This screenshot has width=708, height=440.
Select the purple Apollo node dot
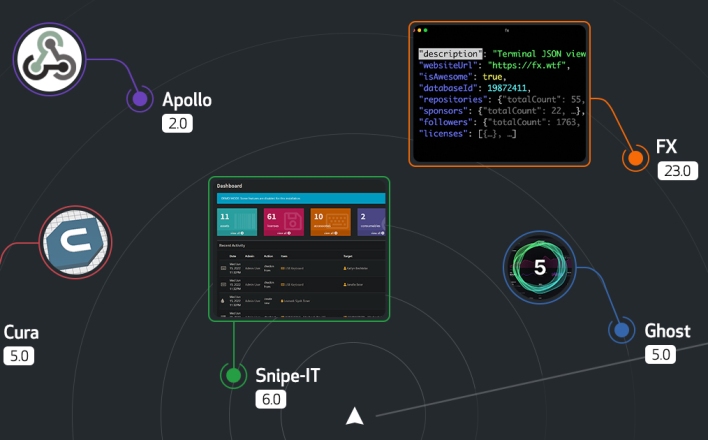click(x=140, y=99)
